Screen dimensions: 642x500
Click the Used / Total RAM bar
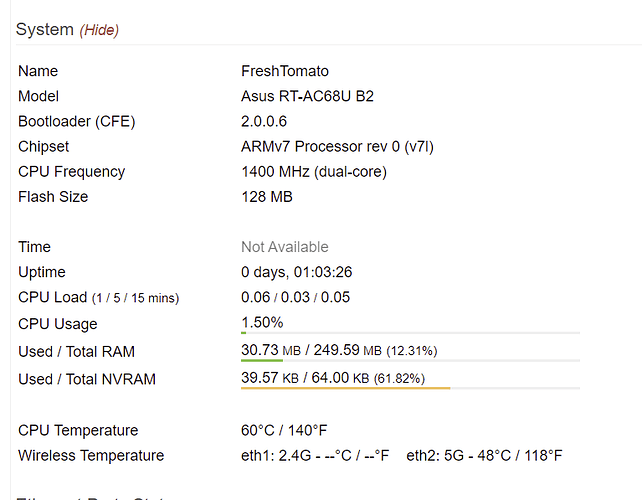(x=410, y=360)
